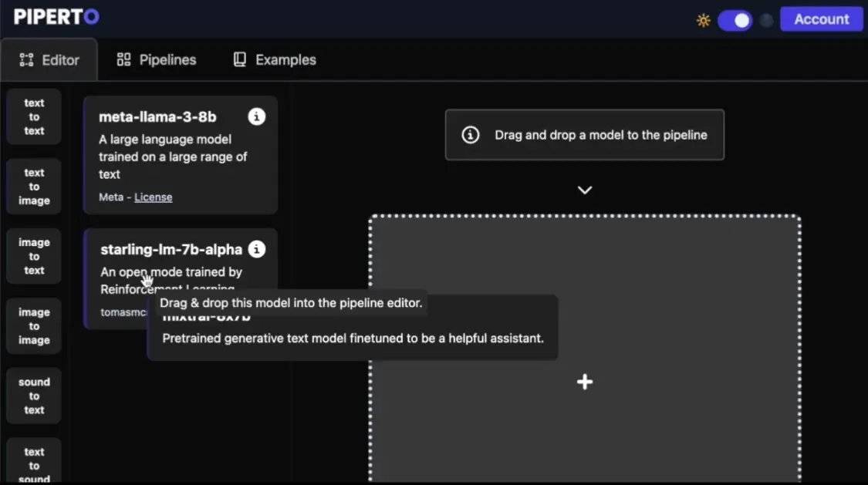Open the Meta License link

pos(153,197)
